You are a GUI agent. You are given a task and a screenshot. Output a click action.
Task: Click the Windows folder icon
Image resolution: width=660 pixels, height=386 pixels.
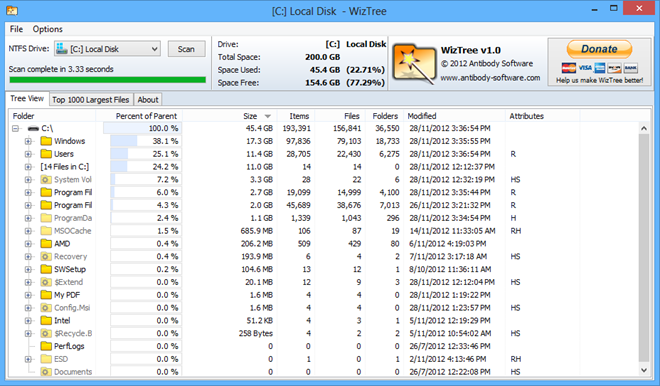(x=46, y=141)
